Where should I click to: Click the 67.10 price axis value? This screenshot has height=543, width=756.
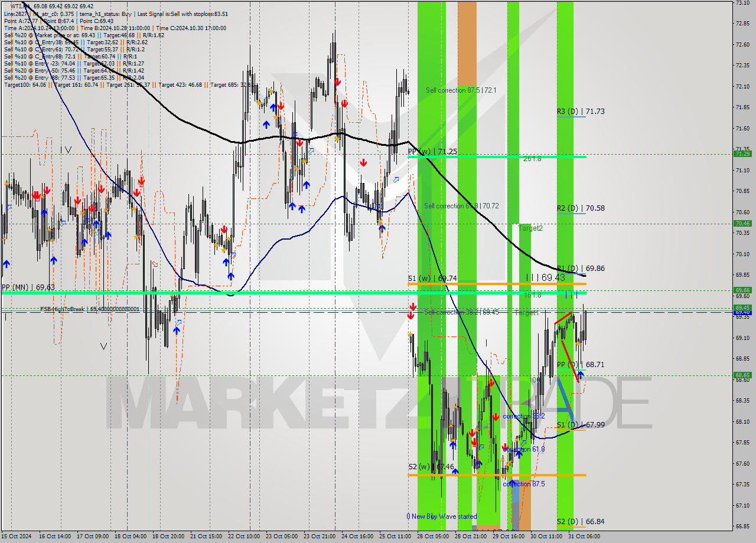coord(742,505)
